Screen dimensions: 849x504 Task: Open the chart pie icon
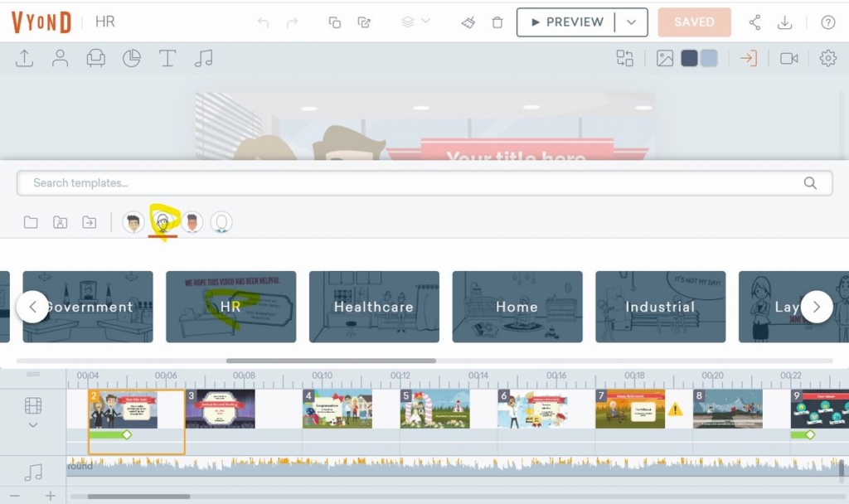coord(132,58)
